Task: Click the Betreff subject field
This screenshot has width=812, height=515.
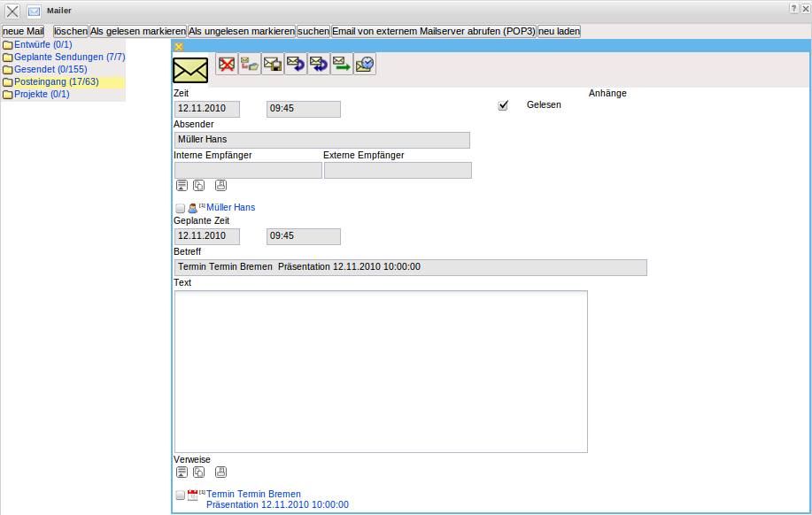Action: (x=411, y=267)
